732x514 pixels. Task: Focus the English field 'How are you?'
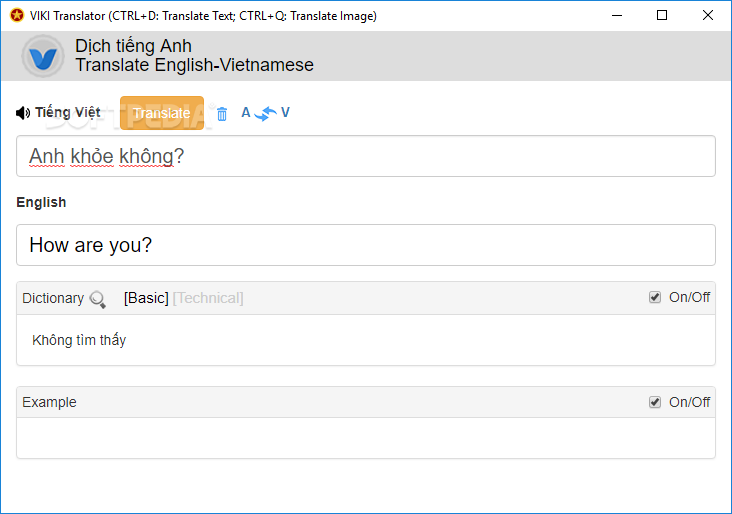click(366, 245)
